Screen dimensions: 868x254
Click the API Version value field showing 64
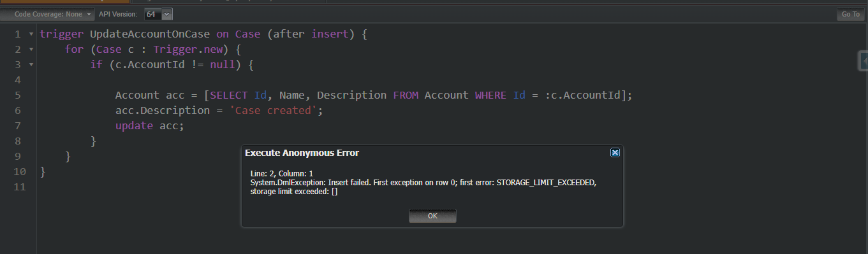coord(152,14)
